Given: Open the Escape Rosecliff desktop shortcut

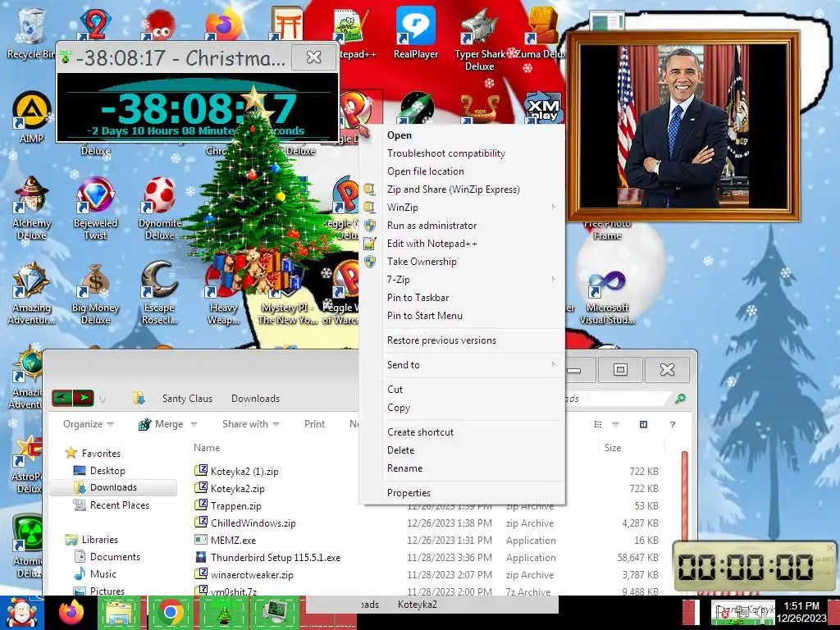Looking at the screenshot, I should (x=160, y=293).
